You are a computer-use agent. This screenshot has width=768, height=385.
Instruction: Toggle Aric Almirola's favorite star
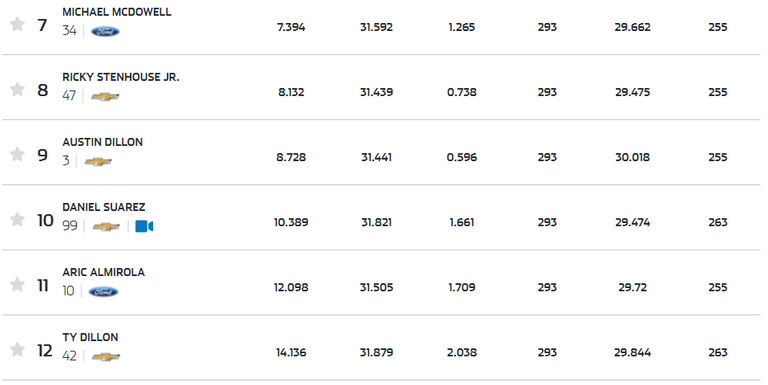point(17,285)
